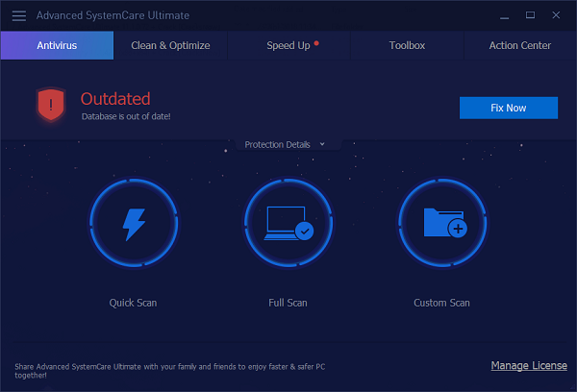Minimize the Advanced SystemCare window
This screenshot has height=392, width=577.
(x=504, y=15)
